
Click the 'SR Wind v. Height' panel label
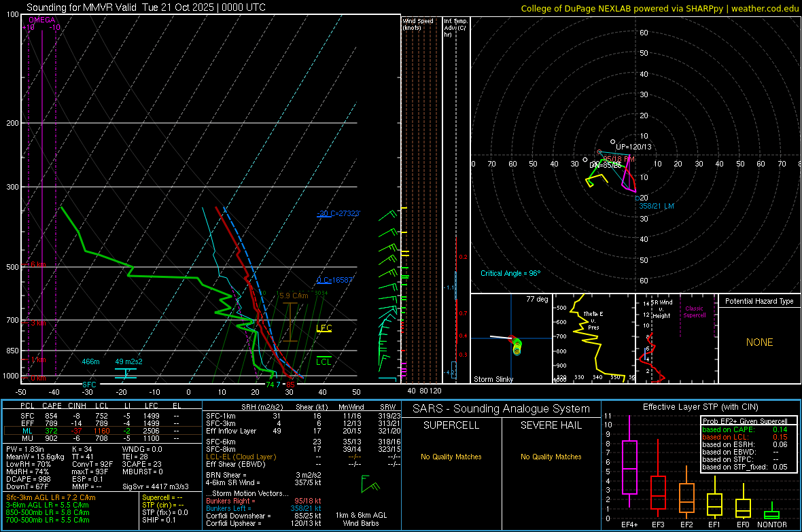(662, 309)
